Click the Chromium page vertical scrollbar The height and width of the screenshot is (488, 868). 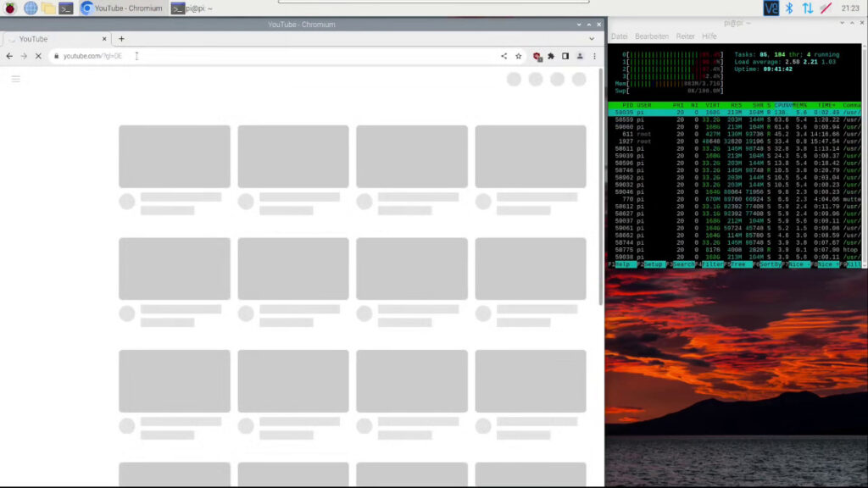tap(601, 186)
